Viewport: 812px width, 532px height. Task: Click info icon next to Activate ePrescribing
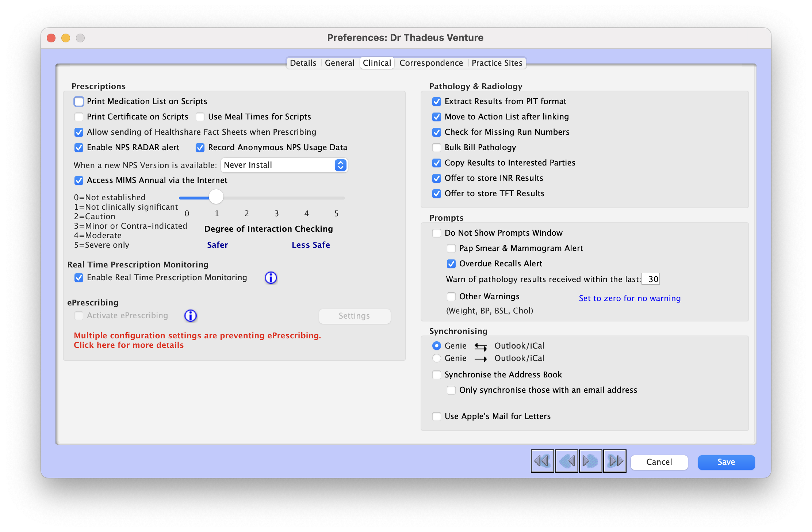pos(191,316)
